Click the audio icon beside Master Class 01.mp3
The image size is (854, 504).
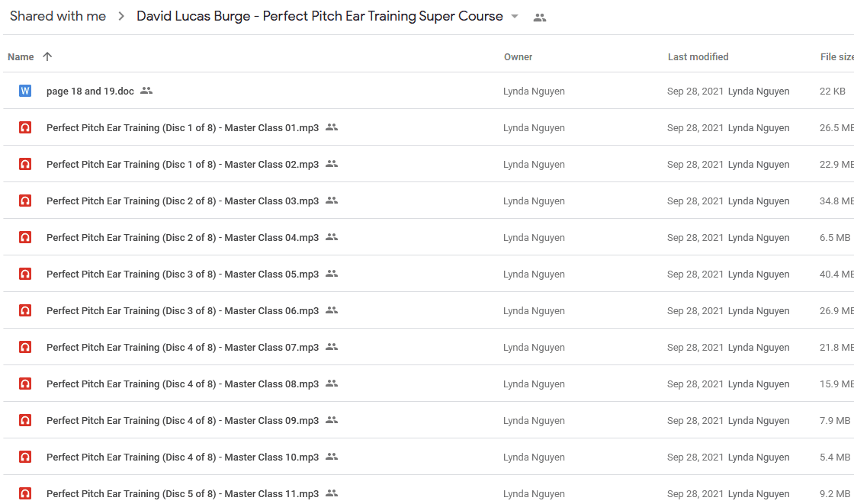25,127
